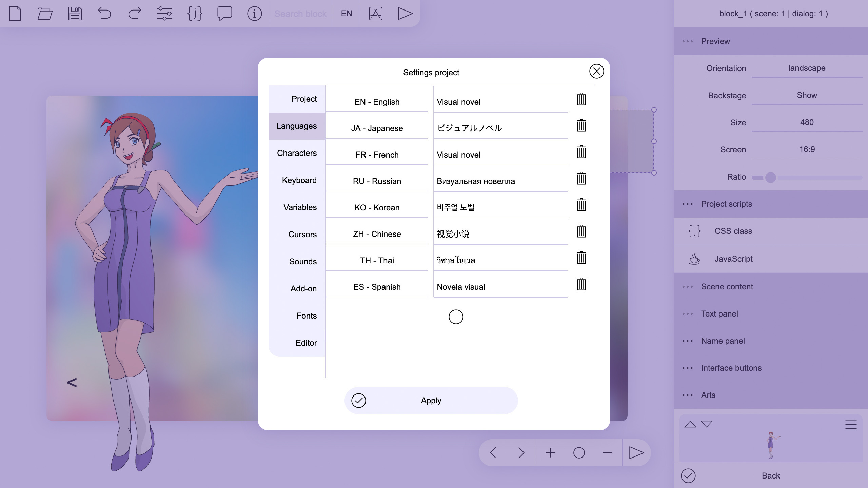Viewport: 868px width, 488px height.
Task: Click the save project icon
Action: tap(75, 13)
